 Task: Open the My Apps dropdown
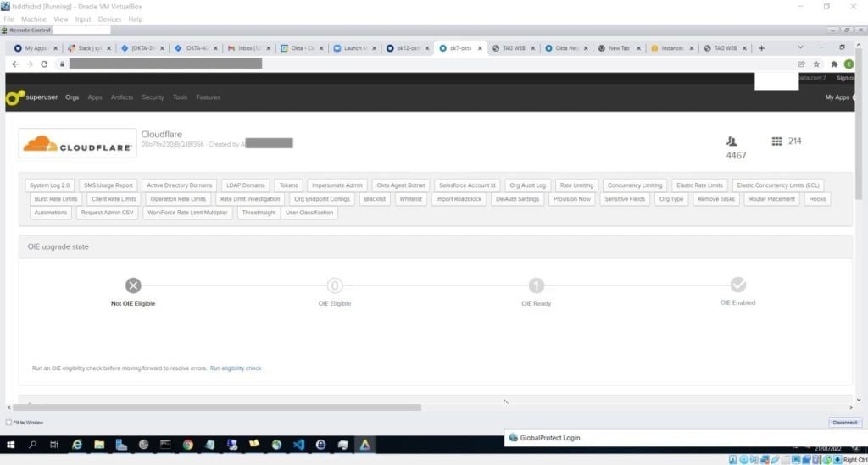coord(838,97)
